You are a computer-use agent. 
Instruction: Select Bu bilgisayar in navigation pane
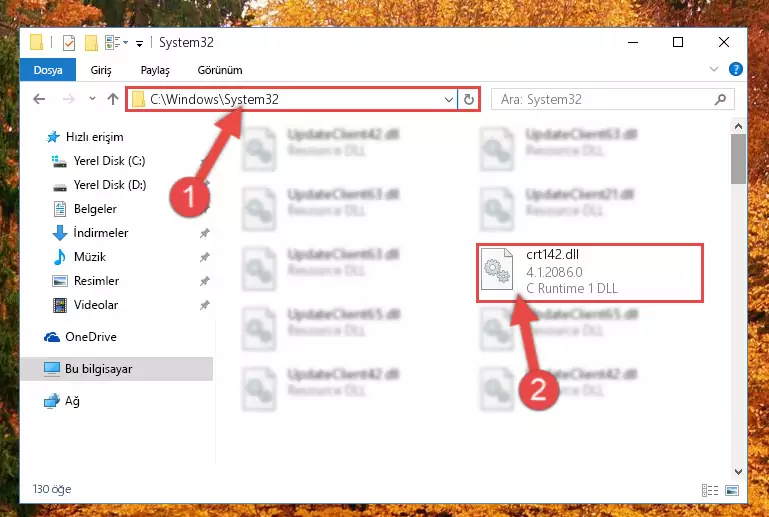(x=117, y=369)
